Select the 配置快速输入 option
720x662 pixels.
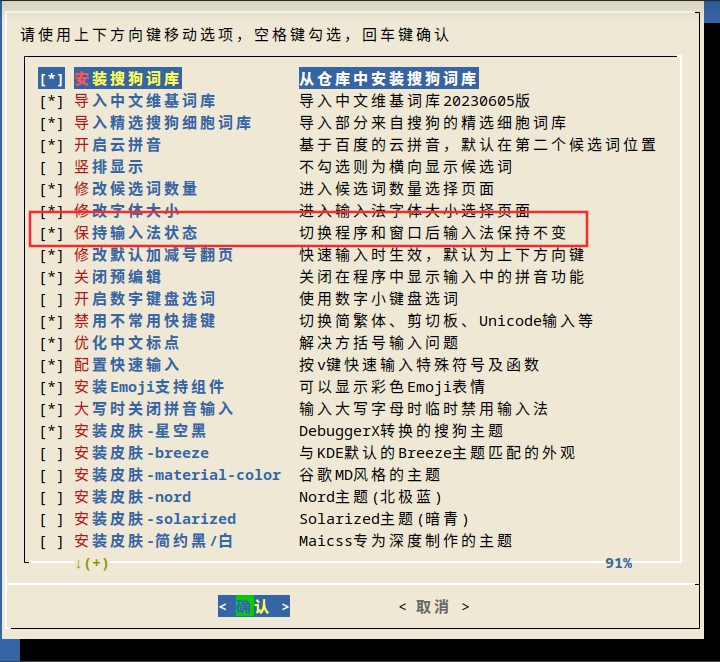click(x=127, y=365)
